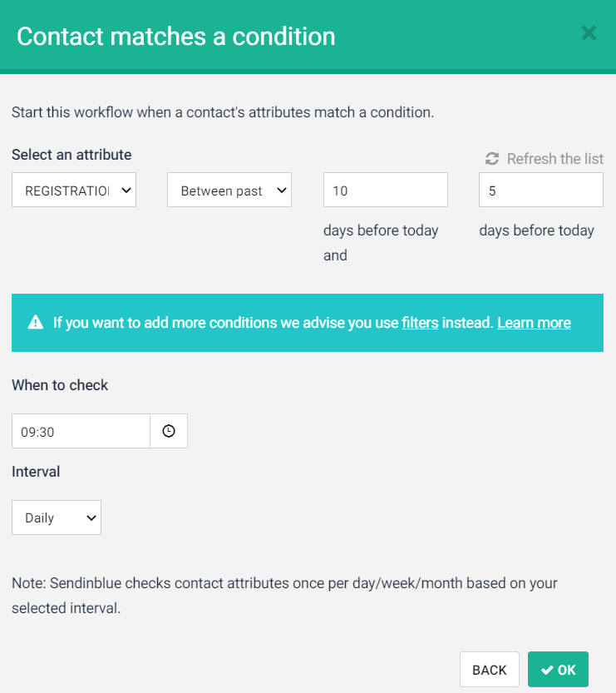
Task: Open the REGISTRATION attribute dropdown
Action: pos(74,190)
